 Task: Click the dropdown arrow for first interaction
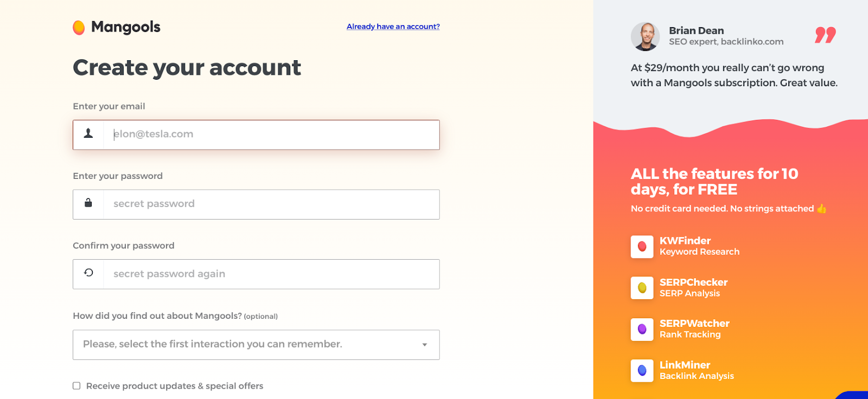pos(425,345)
